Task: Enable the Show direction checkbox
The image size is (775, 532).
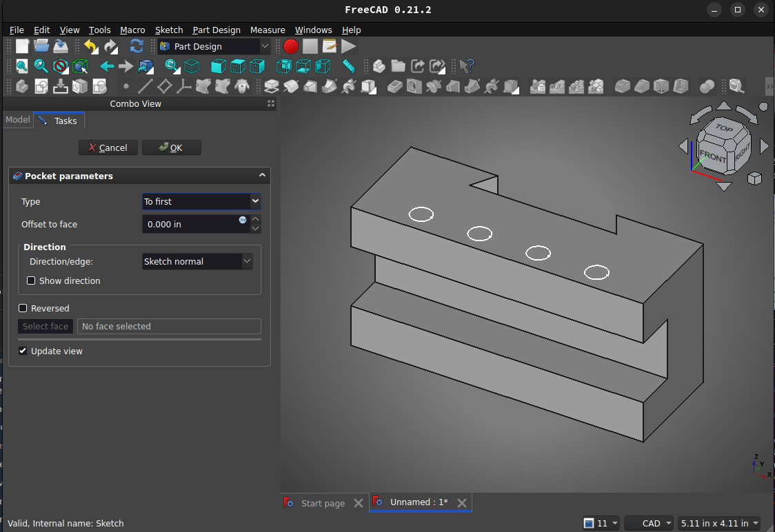Action: (x=31, y=280)
